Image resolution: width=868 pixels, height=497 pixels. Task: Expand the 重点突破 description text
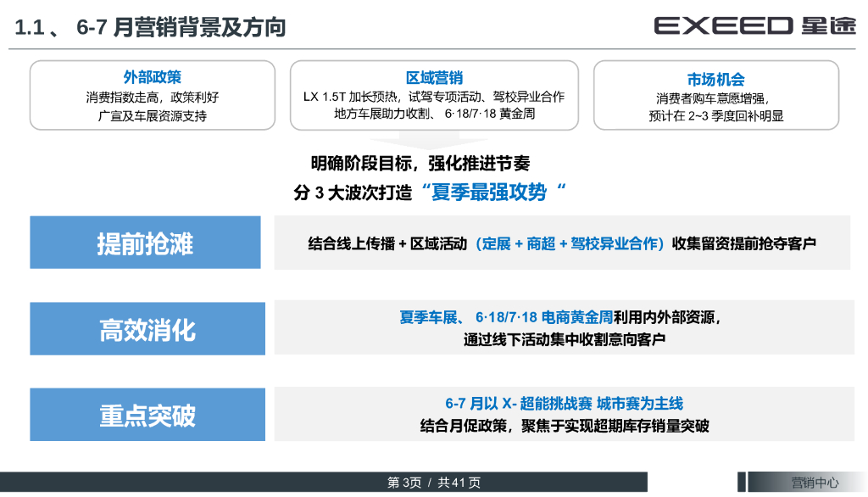pos(559,414)
